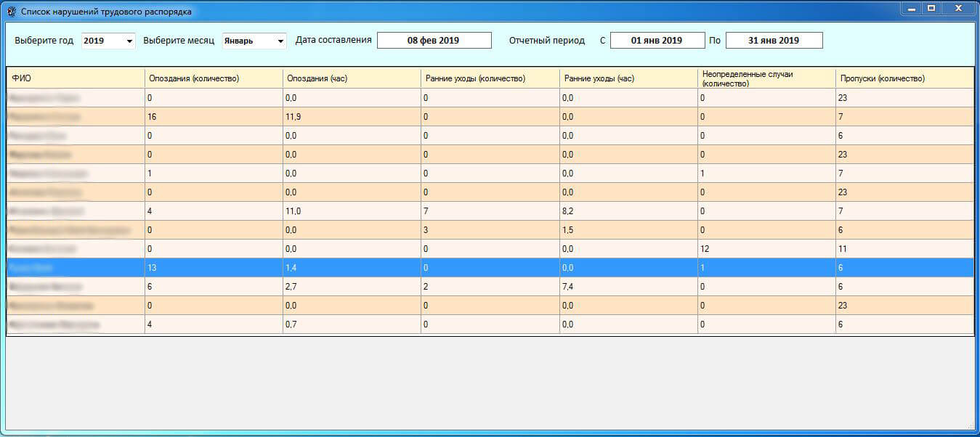
Task: Select the absences cell showing 11
Action: click(x=904, y=249)
